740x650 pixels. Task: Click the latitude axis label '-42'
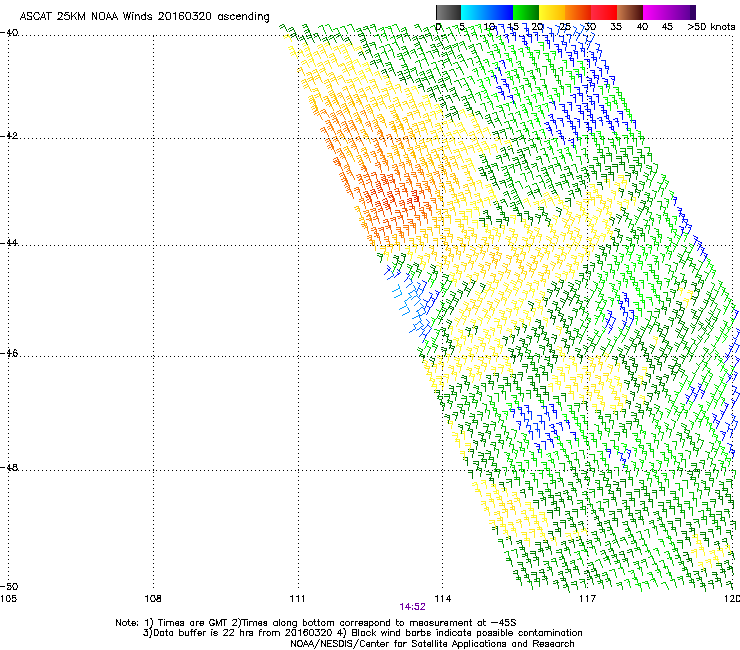point(9,136)
